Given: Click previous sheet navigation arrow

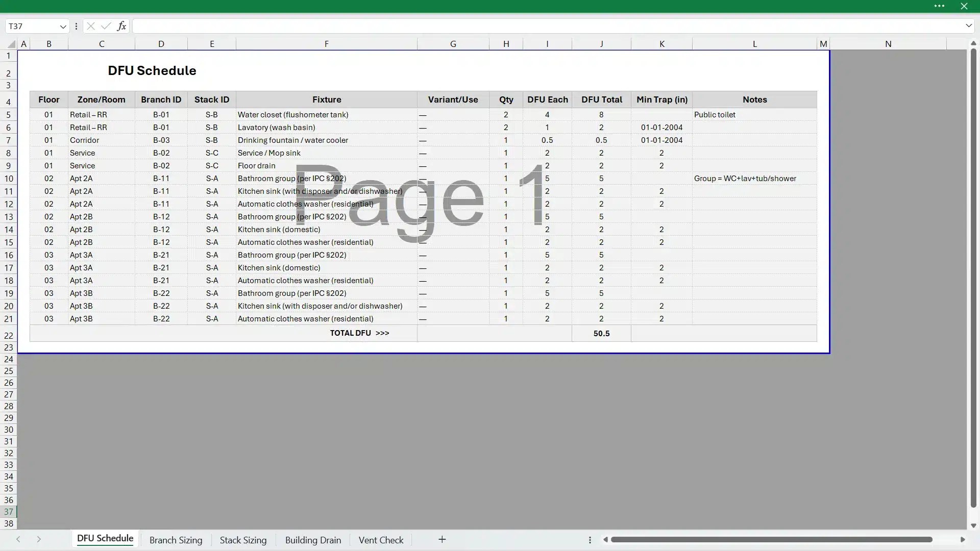Looking at the screenshot, I should click(x=18, y=540).
